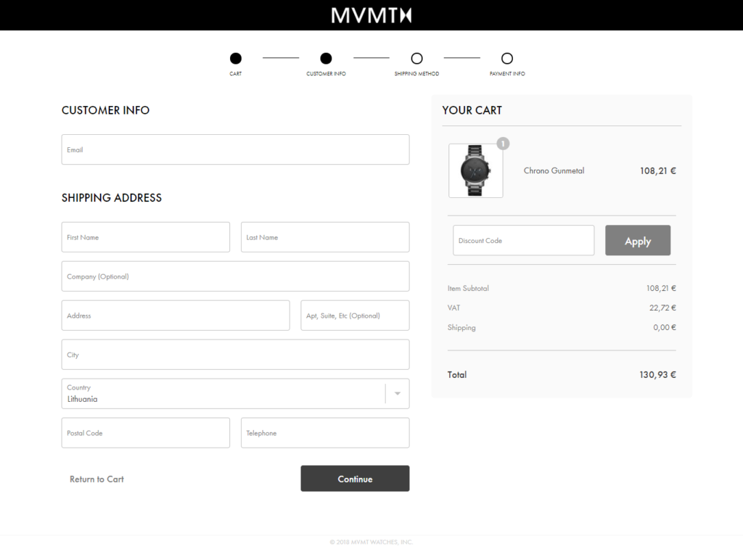Navigate to the Shipping Method checkout step
The image size is (743, 560).
[416, 58]
